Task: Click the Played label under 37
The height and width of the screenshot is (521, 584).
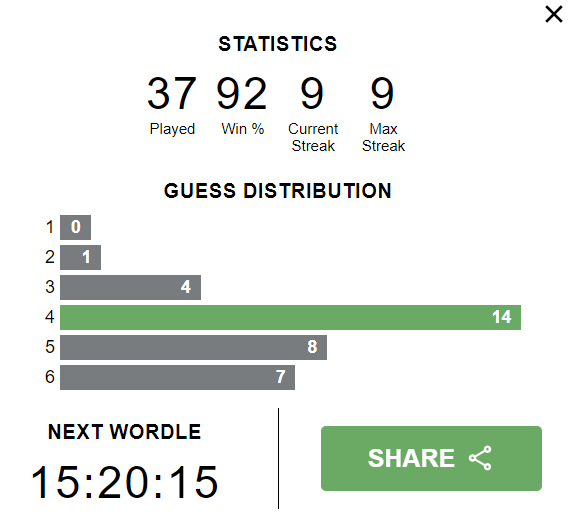Action: [x=172, y=129]
